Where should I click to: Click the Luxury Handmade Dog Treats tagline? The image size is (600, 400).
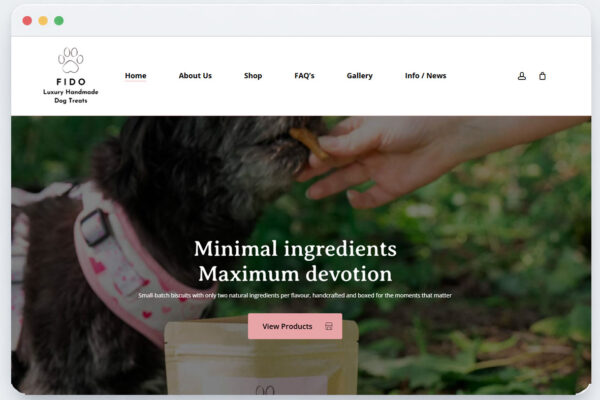[71, 96]
